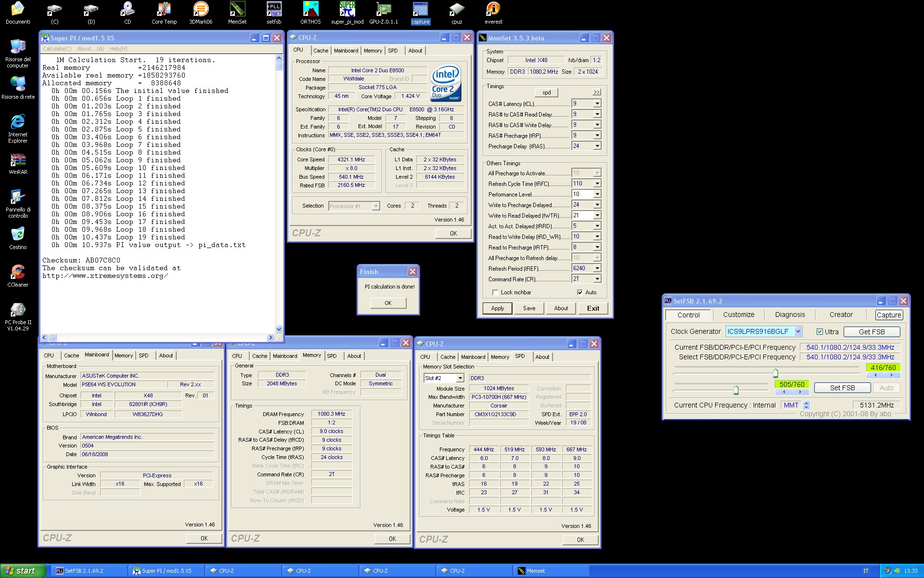Switch to Mainboard tab in top CPU-Z
This screenshot has width=924, height=578.
(x=346, y=51)
